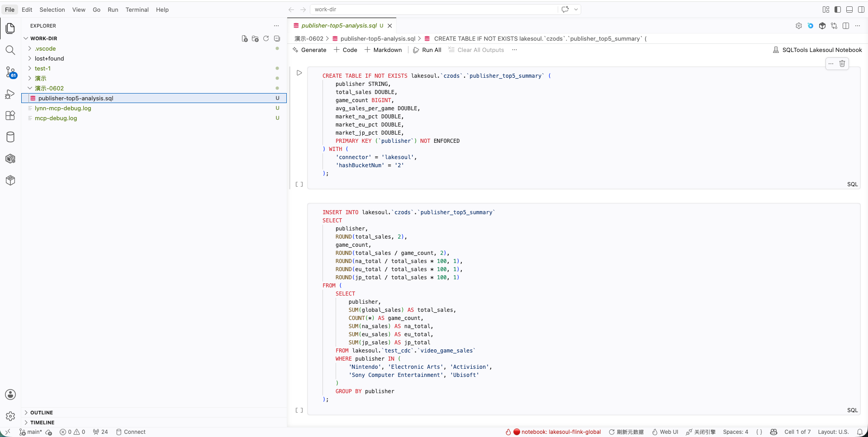
Task: Open the Terminal menu
Action: [137, 9]
